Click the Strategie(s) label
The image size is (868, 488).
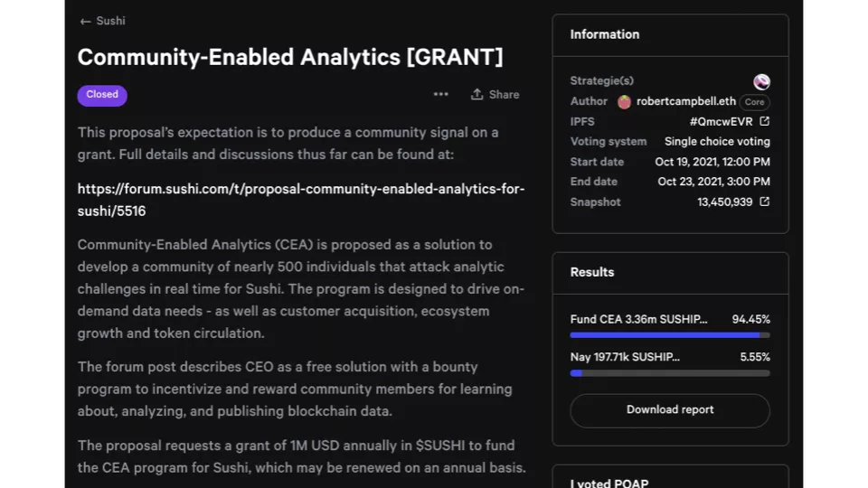602,80
